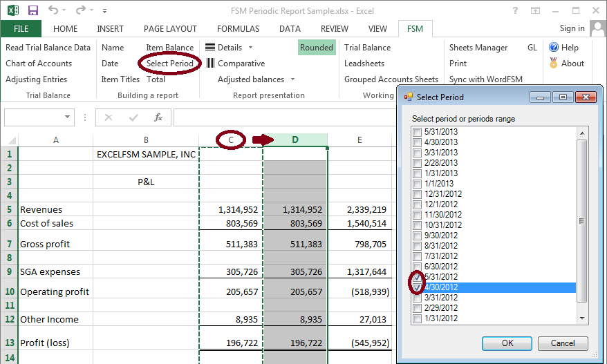
Task: Check the 4/30/2013 period checkbox
Action: coord(417,142)
